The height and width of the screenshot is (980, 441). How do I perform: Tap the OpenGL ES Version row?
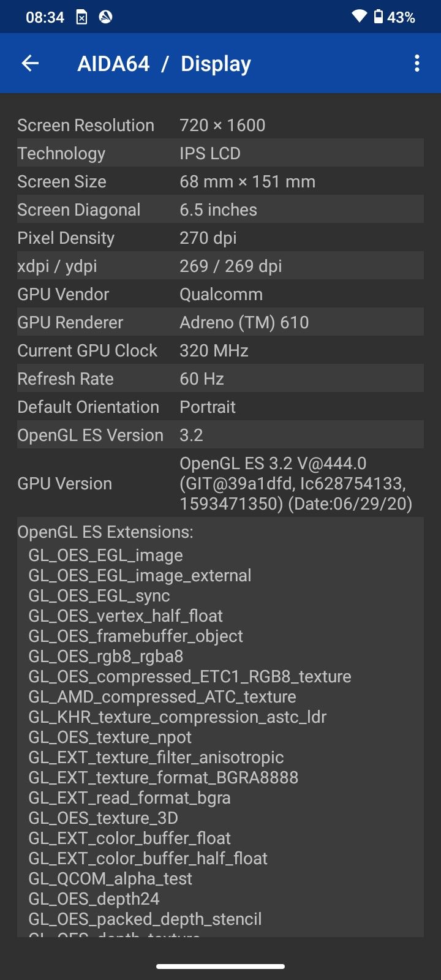tap(221, 435)
